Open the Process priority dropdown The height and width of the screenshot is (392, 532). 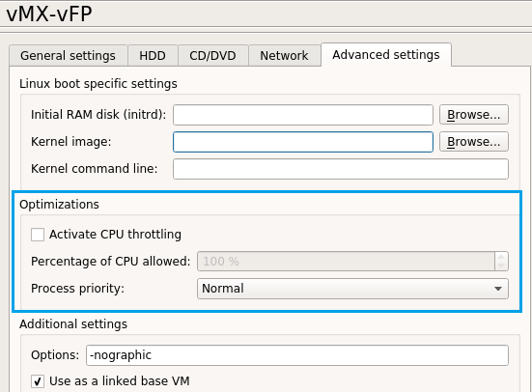click(x=352, y=289)
